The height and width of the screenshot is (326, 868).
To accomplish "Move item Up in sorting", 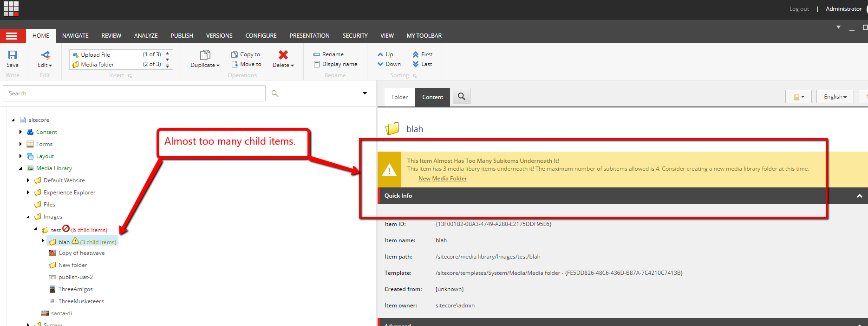I will click(x=385, y=54).
